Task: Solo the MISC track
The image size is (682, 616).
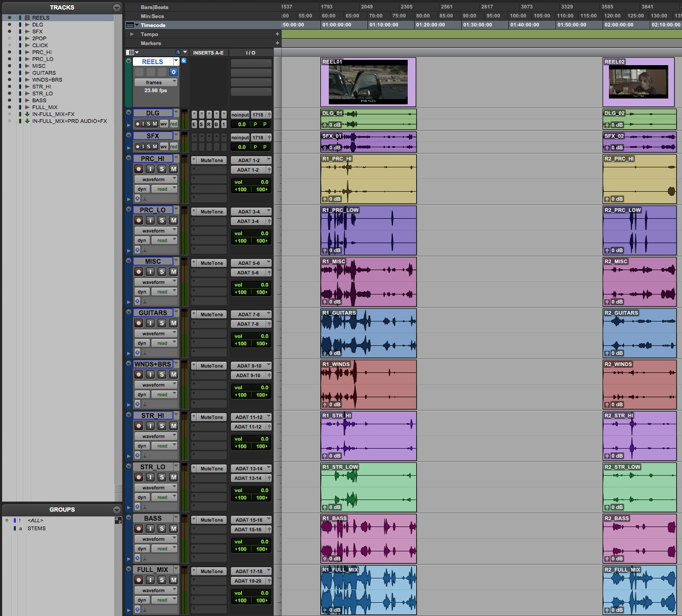Action: [162, 272]
